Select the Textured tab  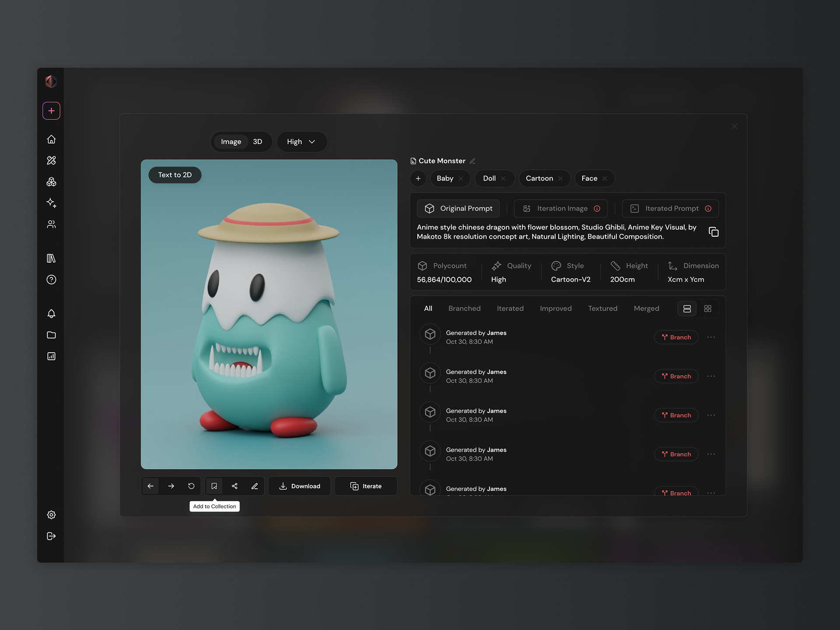pyautogui.click(x=602, y=309)
